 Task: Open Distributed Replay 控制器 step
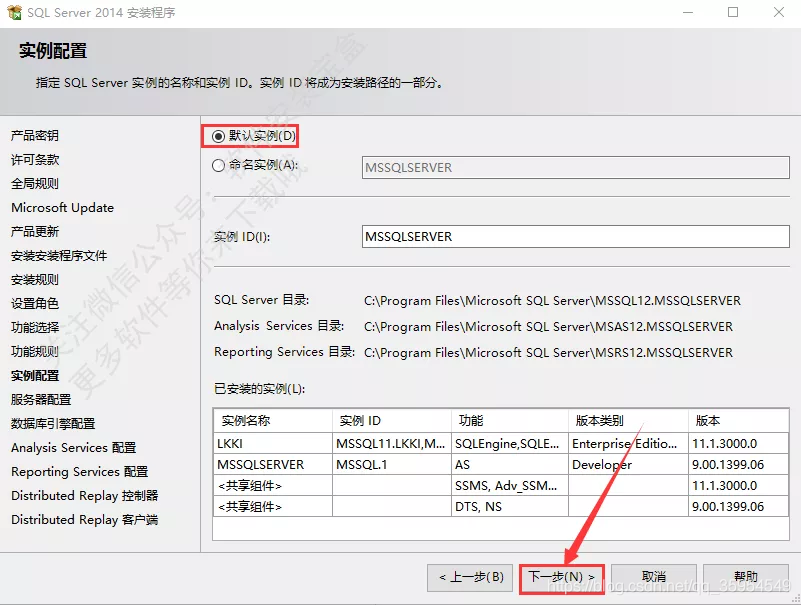point(84,496)
